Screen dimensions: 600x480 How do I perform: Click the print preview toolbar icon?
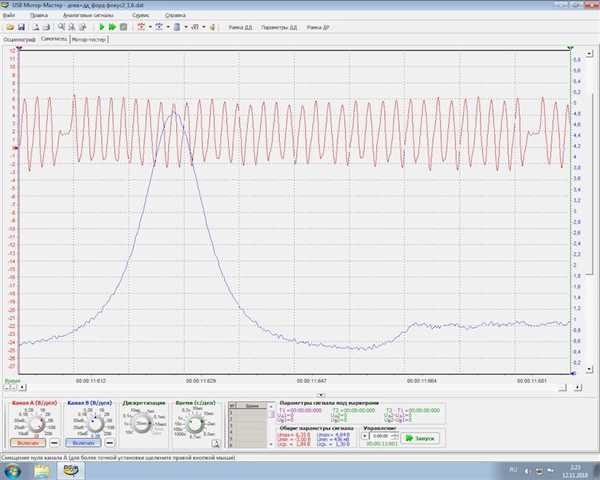click(35, 27)
